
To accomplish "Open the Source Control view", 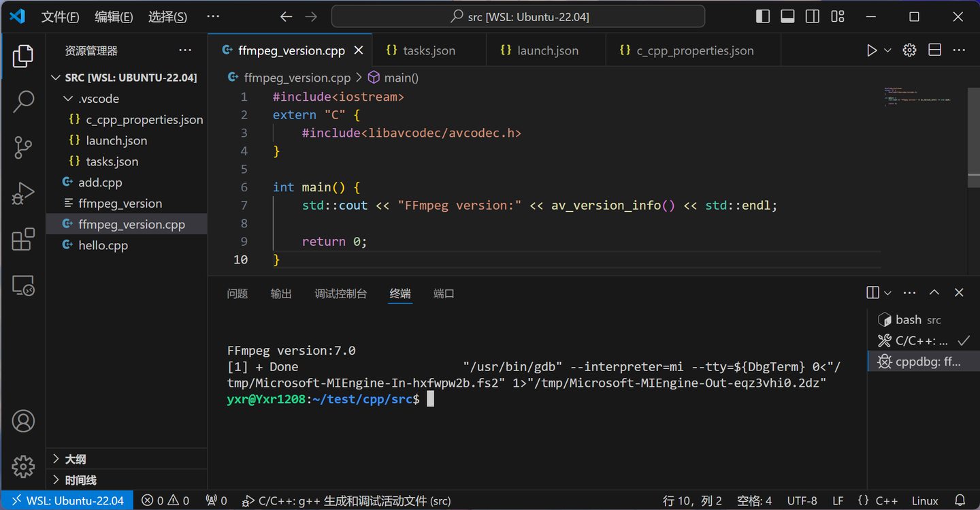I will pos(23,147).
